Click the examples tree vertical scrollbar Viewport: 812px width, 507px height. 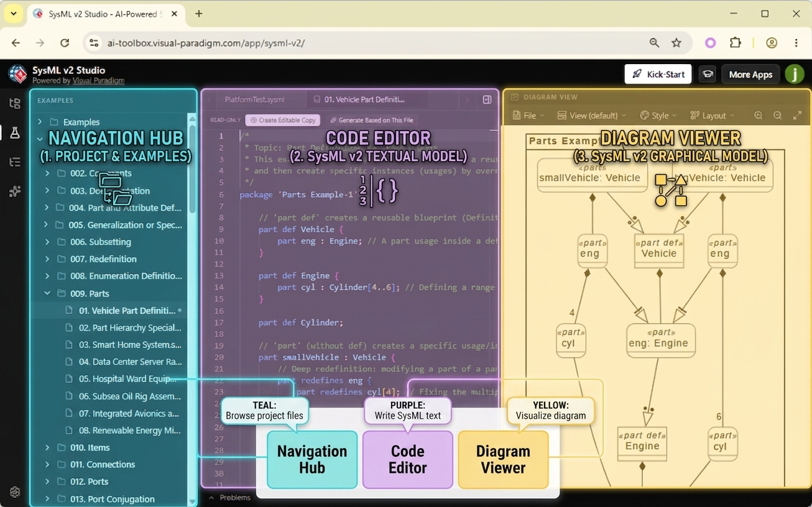192,168
